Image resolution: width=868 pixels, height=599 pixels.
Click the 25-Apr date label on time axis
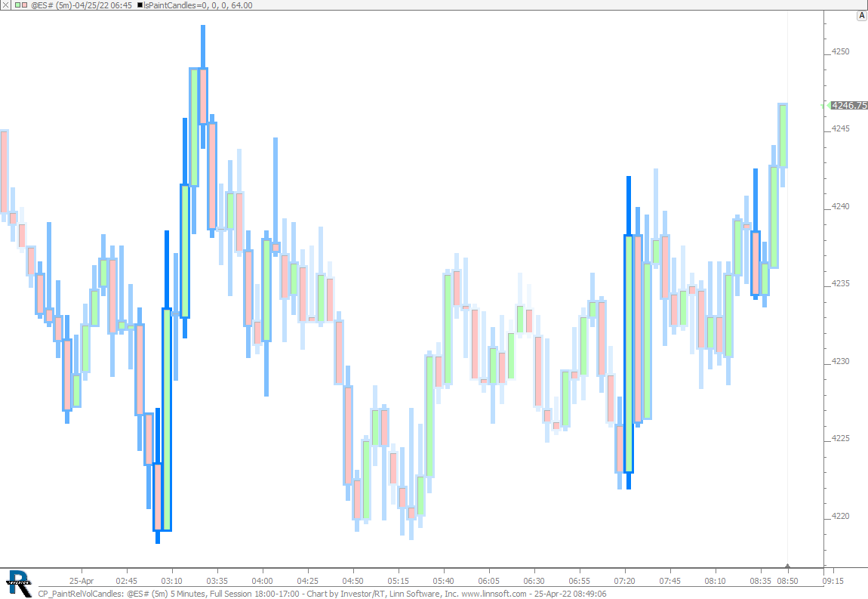81,582
